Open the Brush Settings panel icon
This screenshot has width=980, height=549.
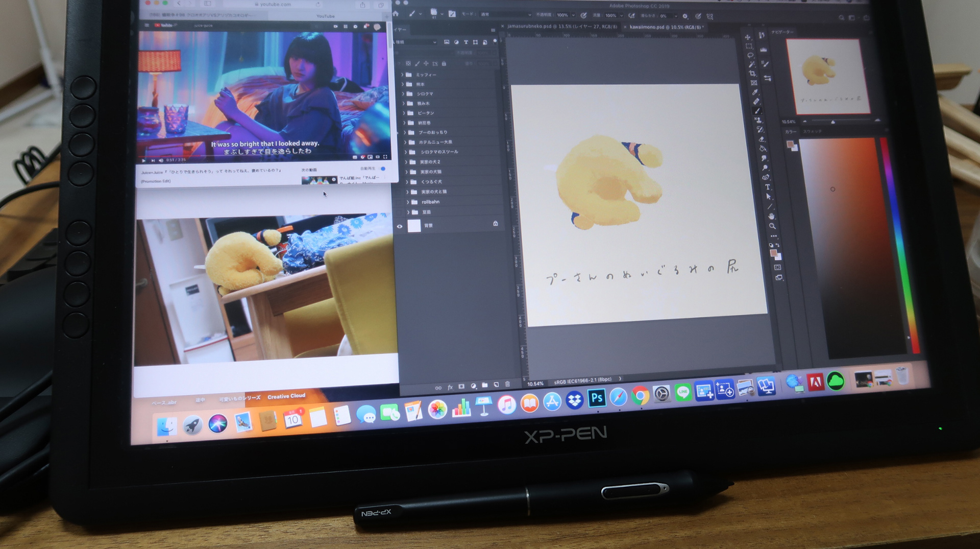click(765, 63)
